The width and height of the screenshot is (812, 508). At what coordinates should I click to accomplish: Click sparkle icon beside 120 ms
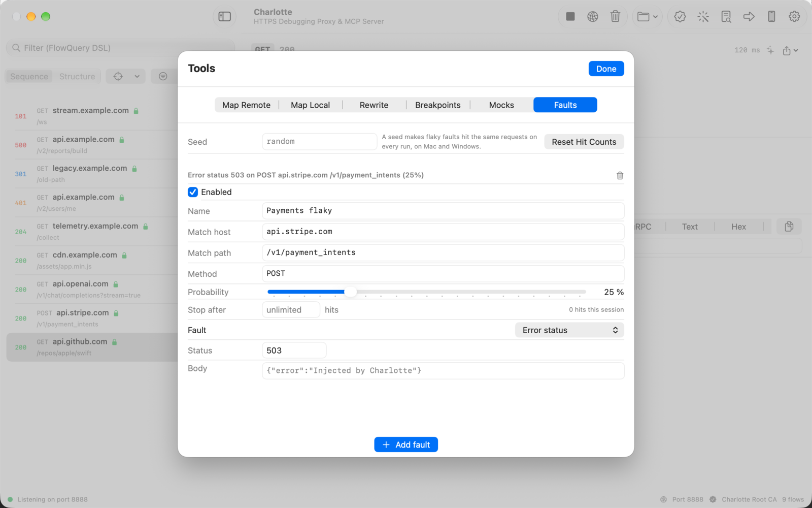click(770, 50)
